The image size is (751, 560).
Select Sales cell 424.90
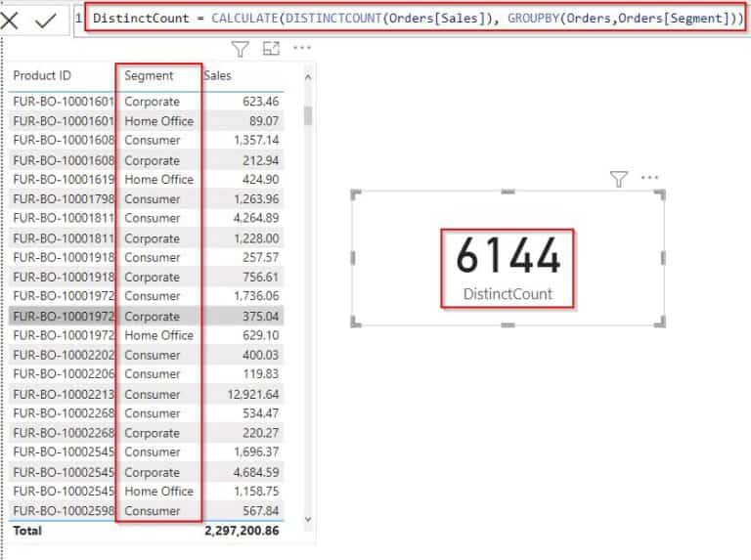click(x=260, y=180)
